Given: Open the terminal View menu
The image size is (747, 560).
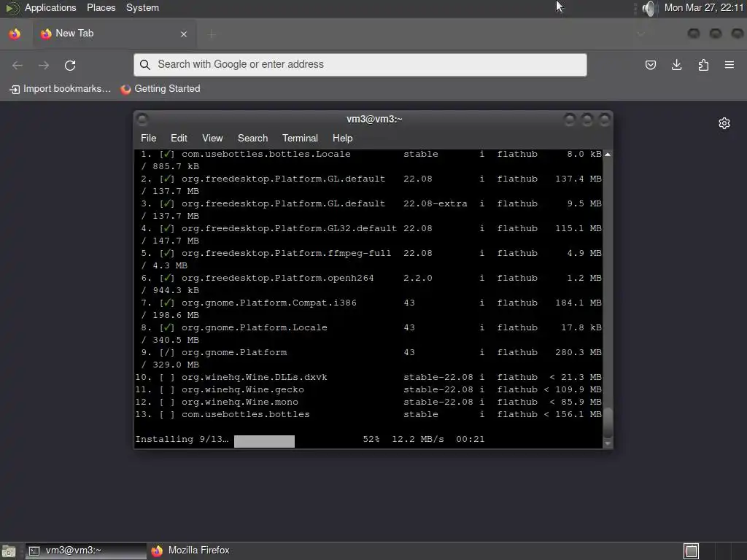Looking at the screenshot, I should [212, 138].
